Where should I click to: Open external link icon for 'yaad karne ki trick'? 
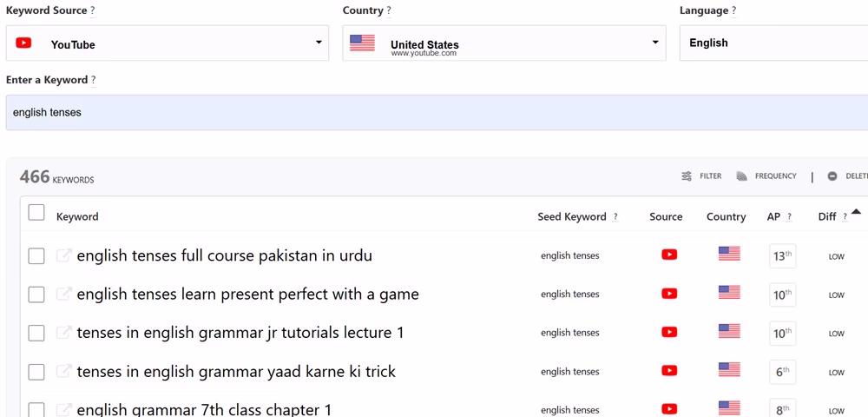pos(64,372)
